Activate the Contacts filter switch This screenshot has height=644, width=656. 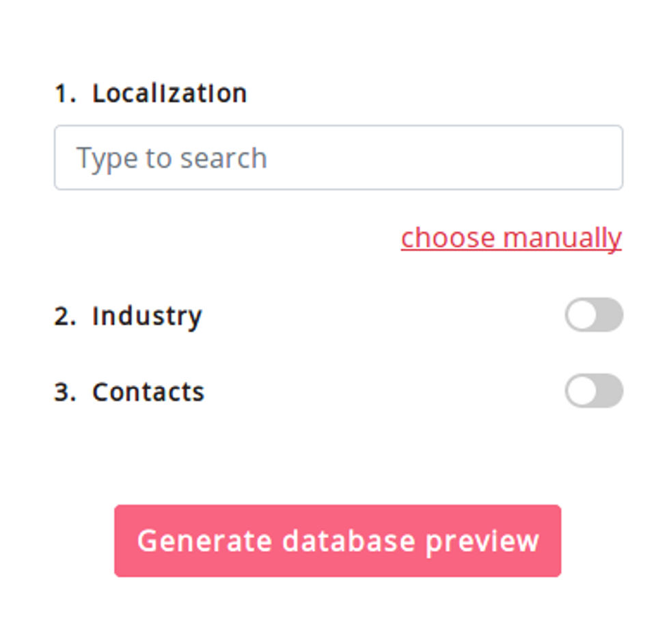pos(593,391)
